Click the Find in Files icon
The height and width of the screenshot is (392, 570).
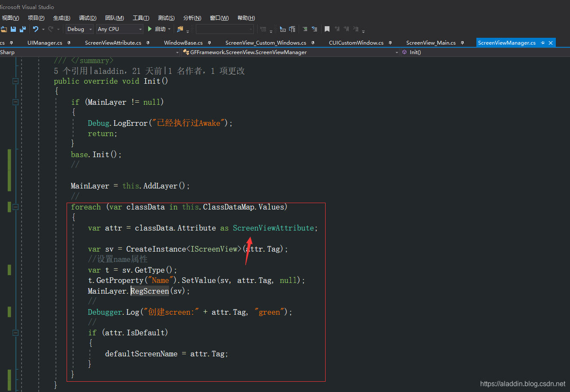click(180, 29)
